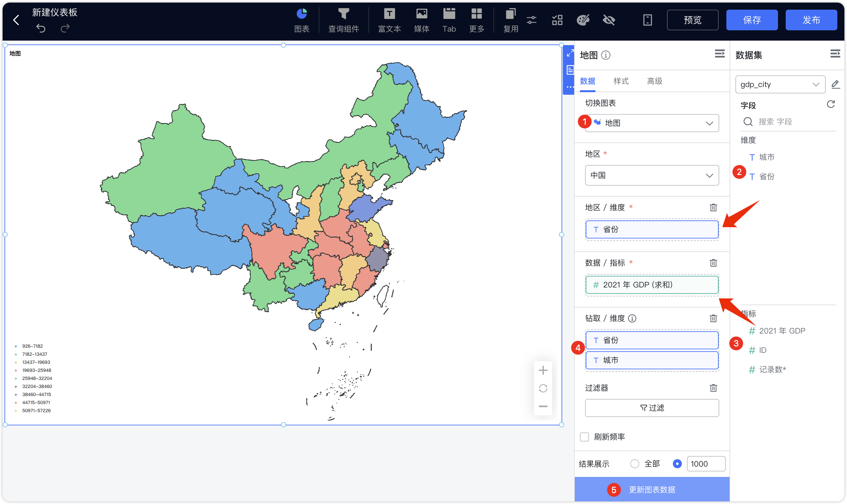Refresh the 字段 fields list

(x=831, y=104)
